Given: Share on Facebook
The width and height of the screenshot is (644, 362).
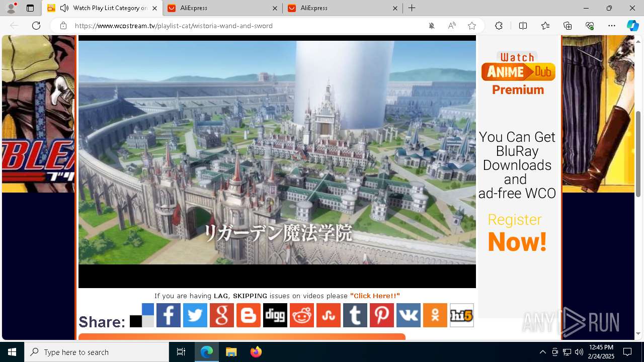Looking at the screenshot, I should [x=169, y=315].
